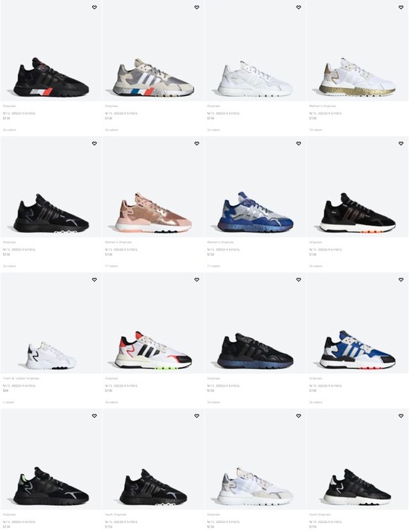Add the black shoe with red-blue sole stripe to wishlist
This screenshot has width=409, height=532.
point(94,7)
